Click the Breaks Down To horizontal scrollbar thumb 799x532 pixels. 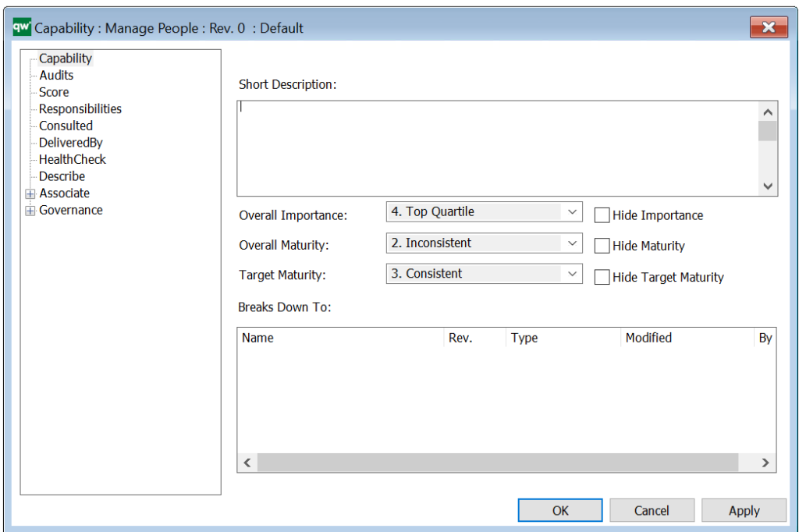pos(498,463)
